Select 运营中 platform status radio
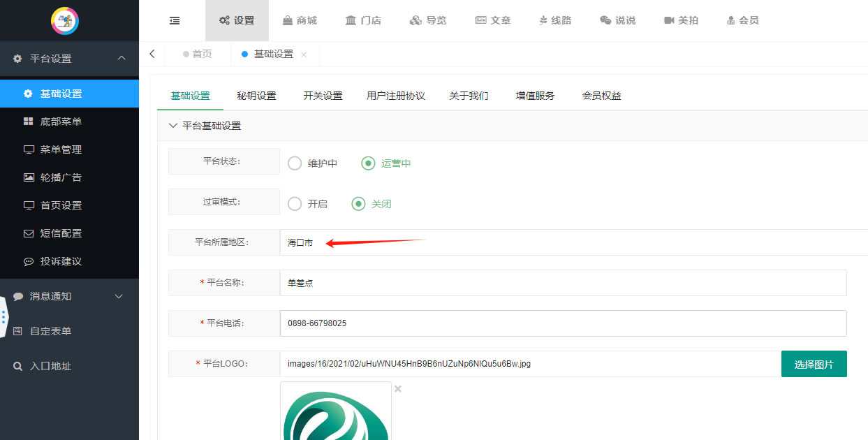This screenshot has width=868, height=440. [368, 163]
